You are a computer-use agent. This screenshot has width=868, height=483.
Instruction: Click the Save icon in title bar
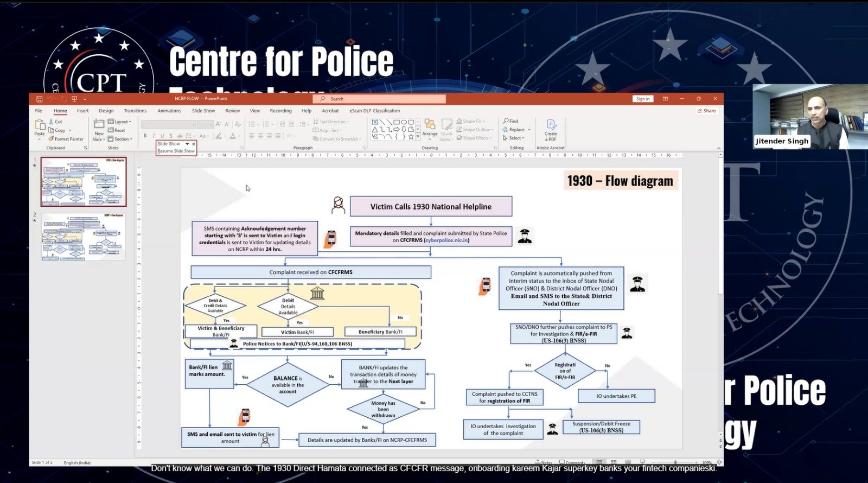pos(39,99)
